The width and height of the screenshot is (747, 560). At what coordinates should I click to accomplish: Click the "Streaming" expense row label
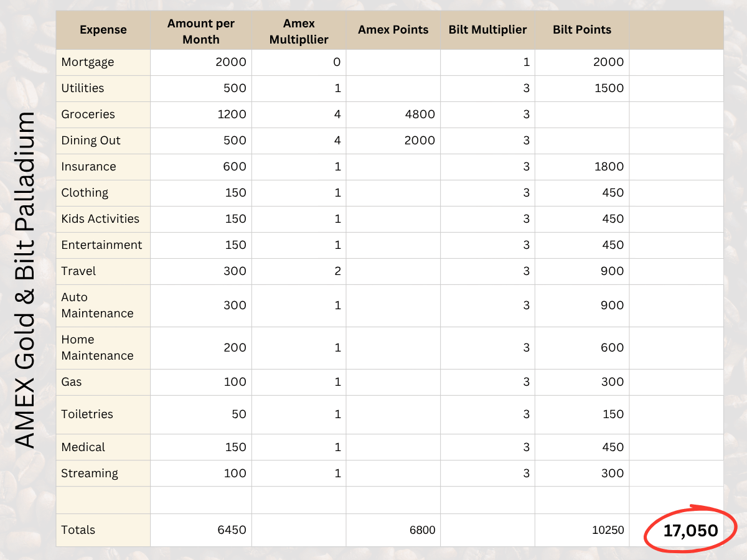[90, 474]
